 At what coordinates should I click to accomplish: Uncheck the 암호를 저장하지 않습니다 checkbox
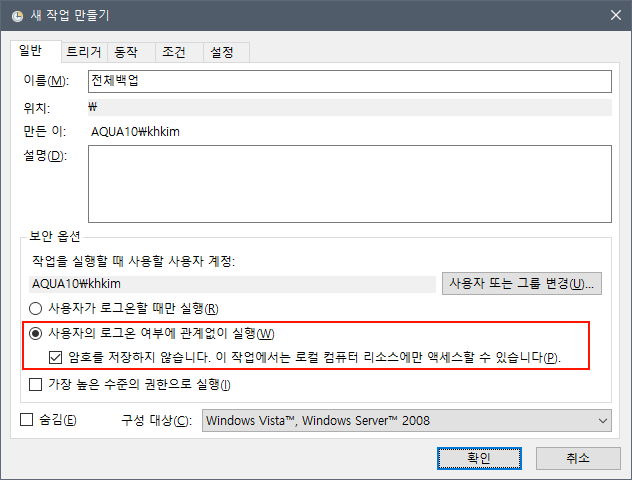[58, 358]
